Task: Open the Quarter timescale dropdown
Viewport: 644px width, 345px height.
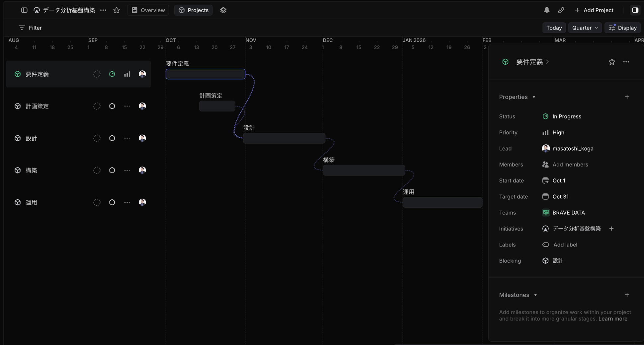Action: click(x=585, y=28)
